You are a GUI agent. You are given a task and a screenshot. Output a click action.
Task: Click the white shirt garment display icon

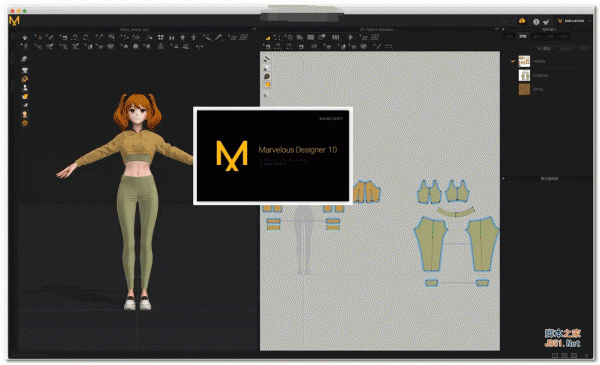click(25, 70)
